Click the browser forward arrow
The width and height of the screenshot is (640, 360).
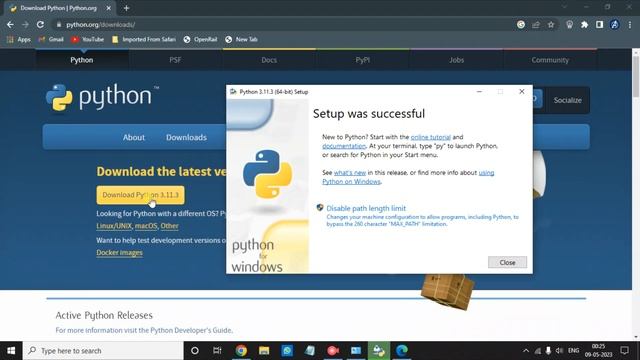point(25,24)
